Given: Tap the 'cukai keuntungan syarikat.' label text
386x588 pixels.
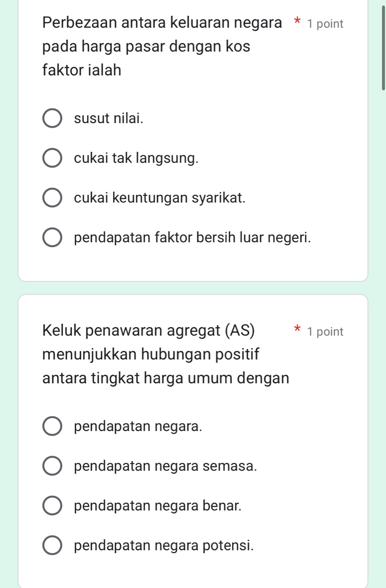Looking at the screenshot, I should pos(160,198).
